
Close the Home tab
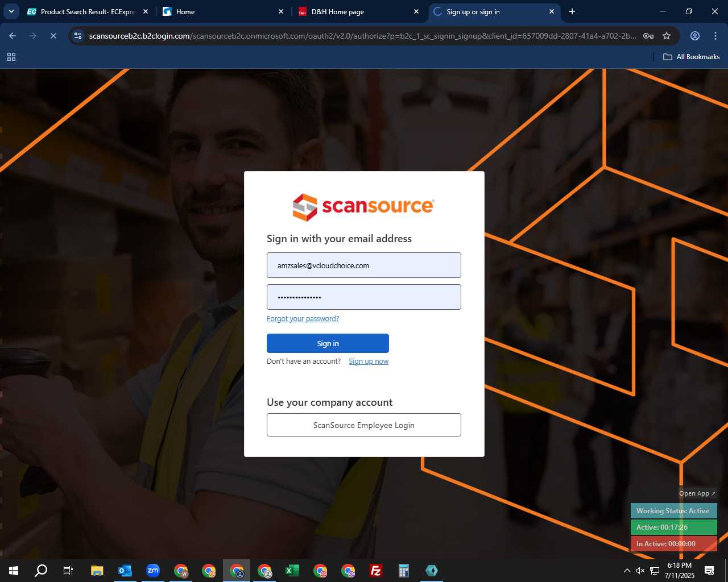coord(281,11)
